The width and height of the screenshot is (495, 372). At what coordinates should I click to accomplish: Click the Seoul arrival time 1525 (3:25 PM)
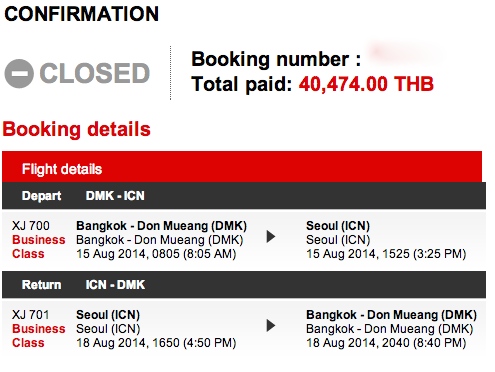[x=424, y=254]
